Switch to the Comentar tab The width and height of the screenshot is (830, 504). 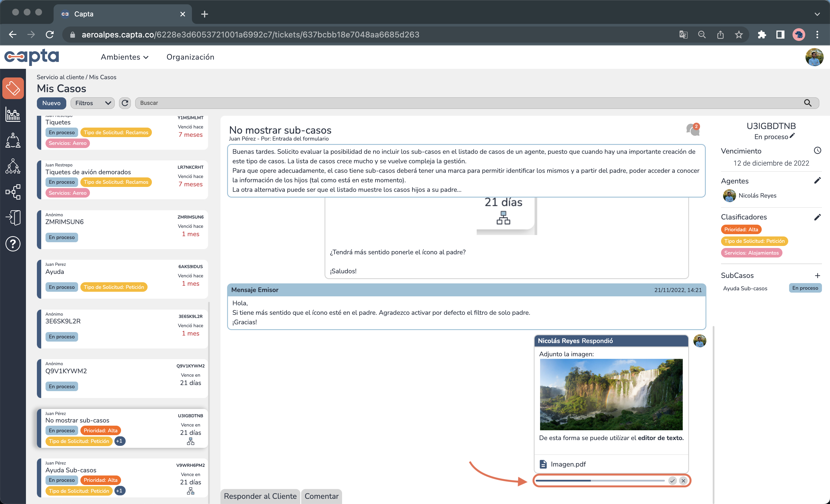click(321, 496)
